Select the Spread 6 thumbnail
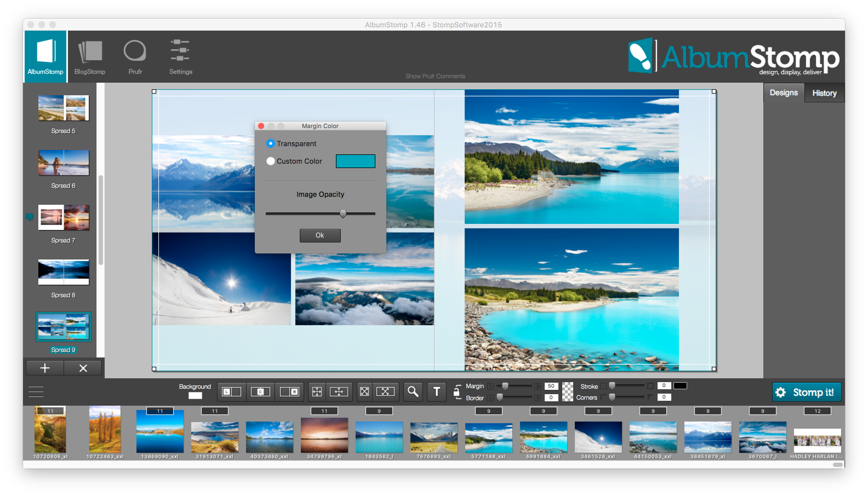The height and width of the screenshot is (496, 868). [64, 163]
